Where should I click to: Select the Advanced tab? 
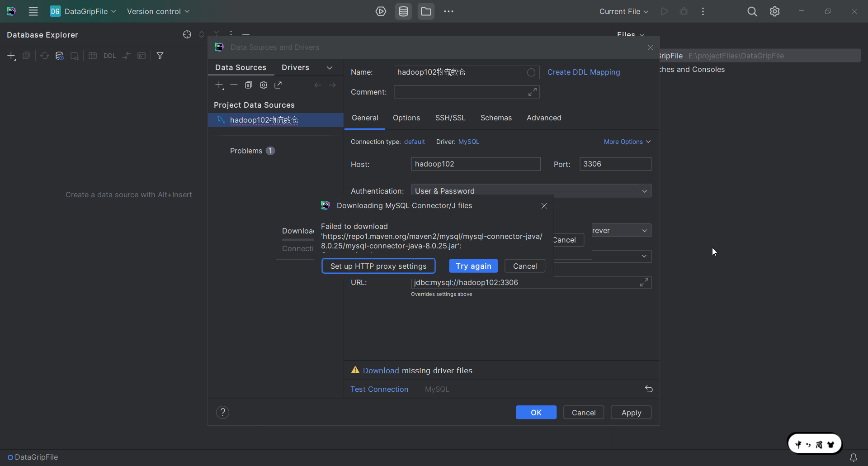(x=544, y=118)
